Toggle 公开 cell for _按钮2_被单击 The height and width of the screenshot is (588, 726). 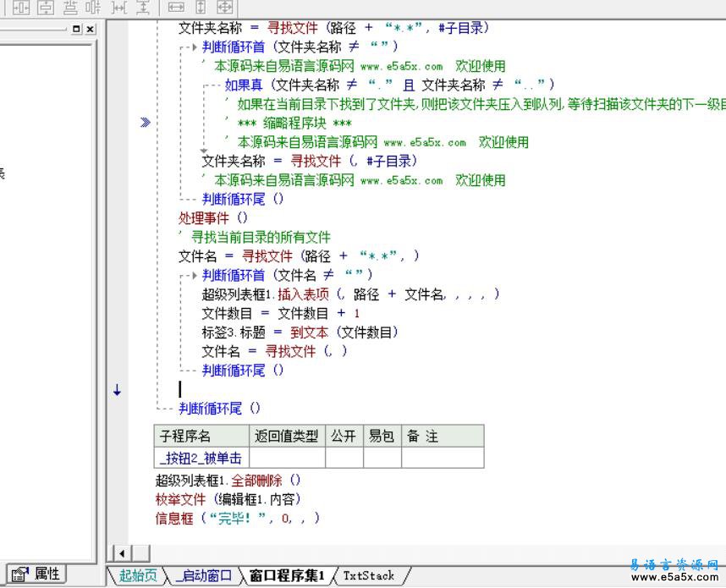pyautogui.click(x=344, y=458)
